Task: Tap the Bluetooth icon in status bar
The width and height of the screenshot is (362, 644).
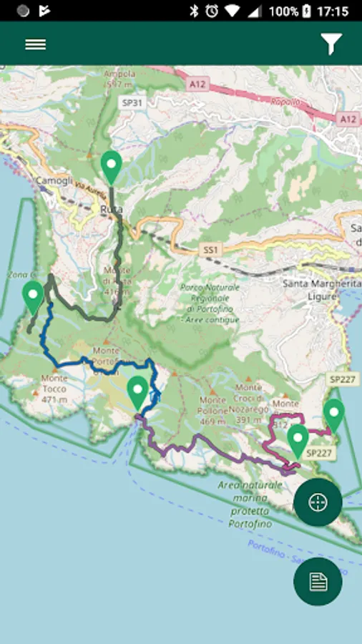Action: click(194, 11)
